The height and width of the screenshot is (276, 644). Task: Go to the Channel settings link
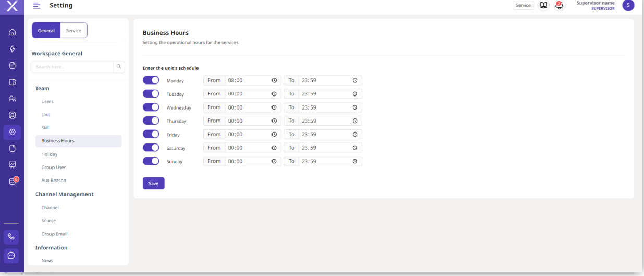point(50,208)
